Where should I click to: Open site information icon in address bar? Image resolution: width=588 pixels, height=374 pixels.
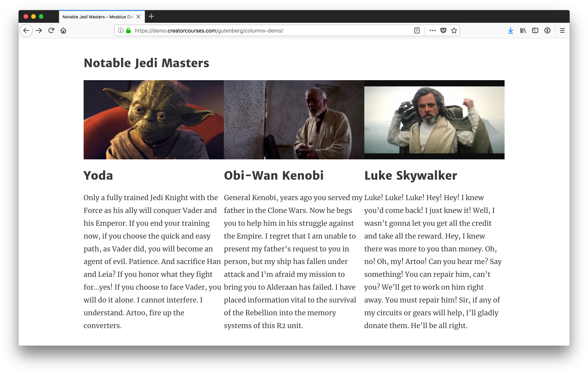121,31
